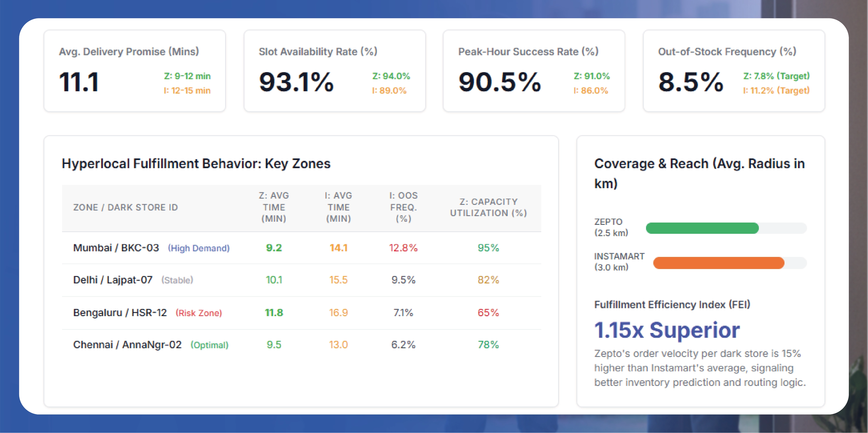Open the Delhi / Lajpat-07 zone row
The height and width of the screenshot is (433, 868).
[112, 280]
